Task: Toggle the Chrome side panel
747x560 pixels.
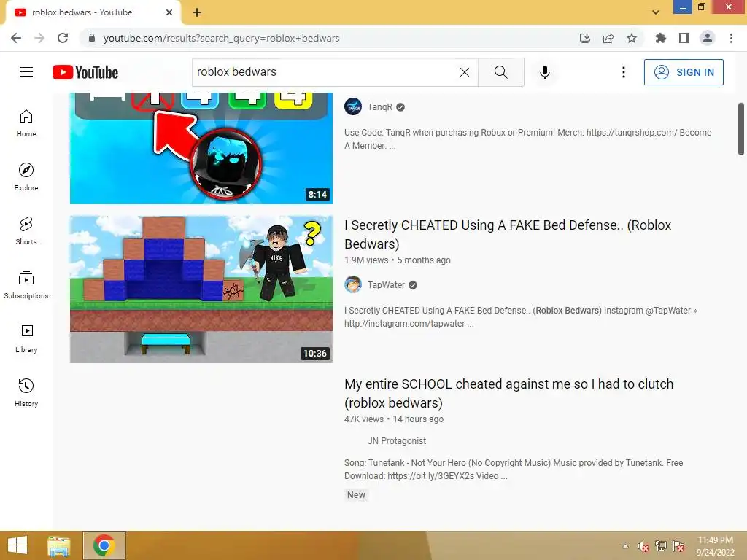Action: 684,38
